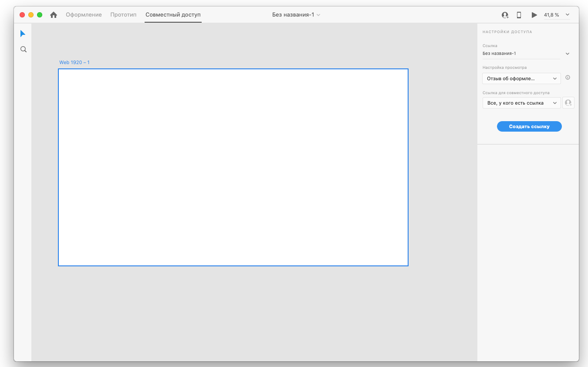The width and height of the screenshot is (588, 367).
Task: Expand the Ссылка chevron in access settings
Action: coord(567,54)
